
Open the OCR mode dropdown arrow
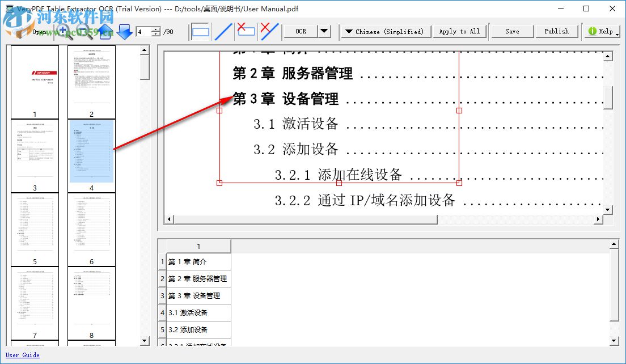pyautogui.click(x=324, y=31)
